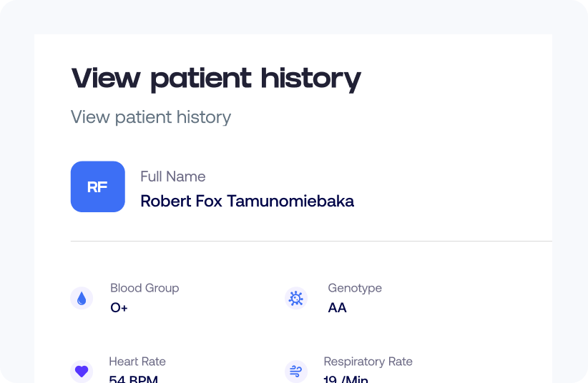Click the bold "View patient history" heading

click(216, 78)
